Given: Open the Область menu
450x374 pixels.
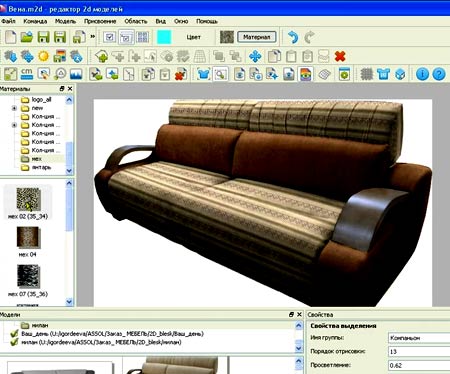Looking at the screenshot, I should [136, 21].
